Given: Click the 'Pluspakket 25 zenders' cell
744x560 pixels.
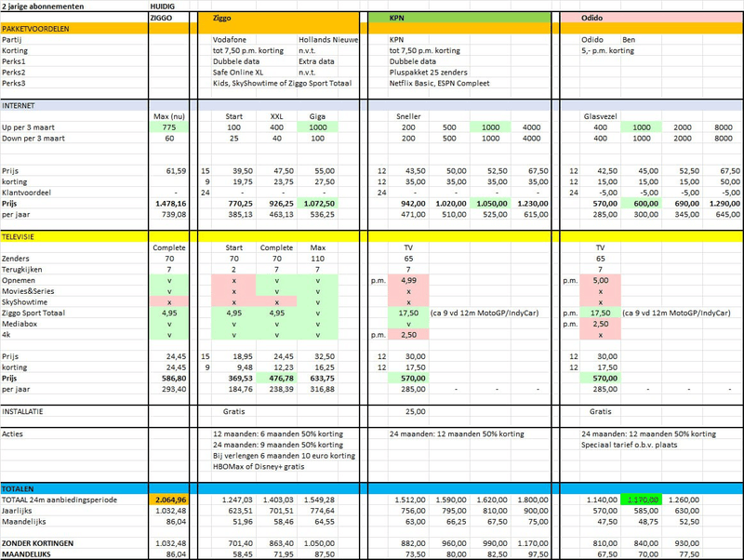Looking at the screenshot, I should 429,73.
